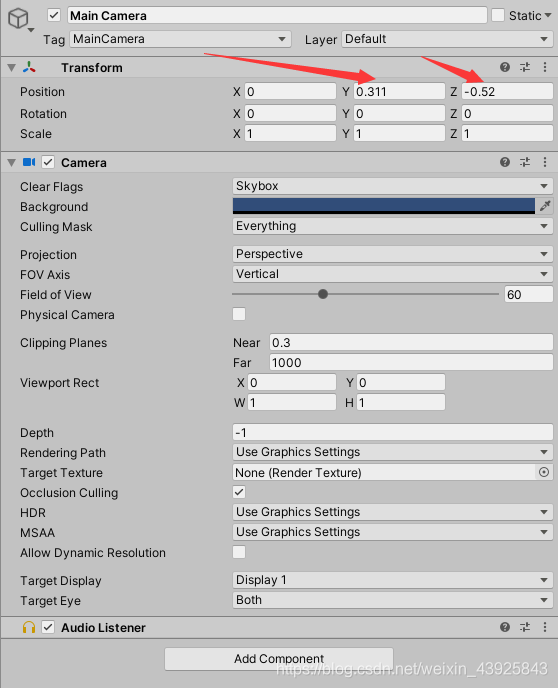Click Far clipping plane field 1000
This screenshot has width=558, height=688.
click(x=411, y=362)
